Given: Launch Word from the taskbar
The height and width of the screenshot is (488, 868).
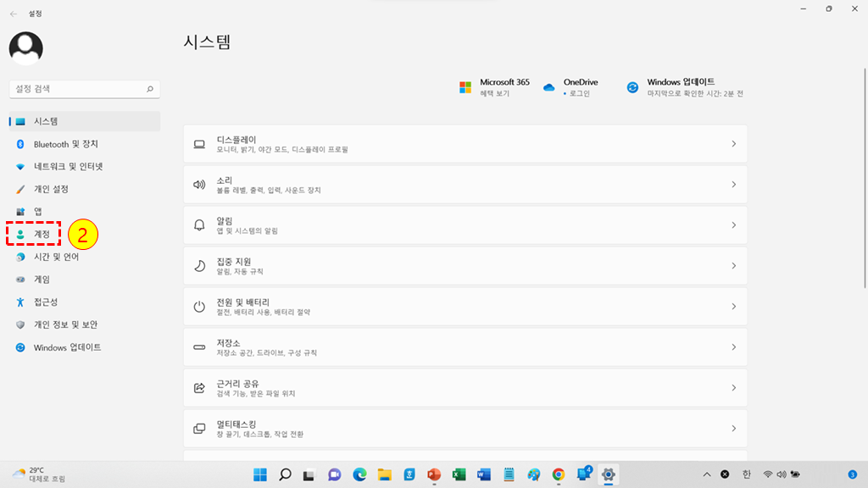Looking at the screenshot, I should pos(484,474).
